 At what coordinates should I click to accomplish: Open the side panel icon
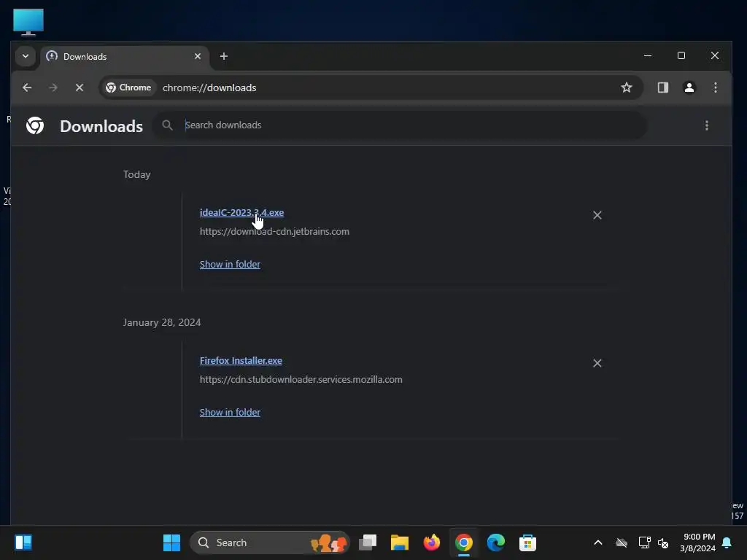coord(663,87)
